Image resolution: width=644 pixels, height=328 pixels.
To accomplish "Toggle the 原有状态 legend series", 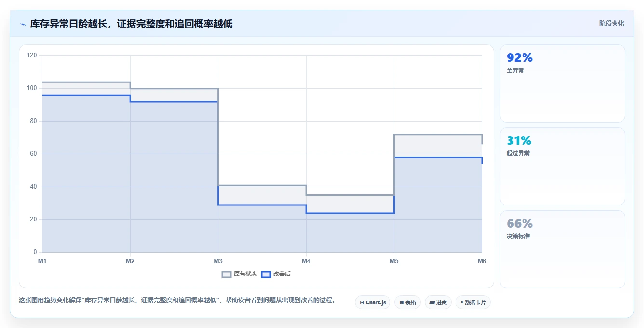I will (239, 274).
